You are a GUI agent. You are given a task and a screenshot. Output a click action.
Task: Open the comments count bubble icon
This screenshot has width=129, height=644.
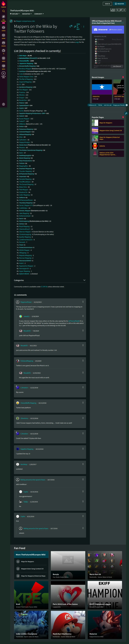coord(71,26)
